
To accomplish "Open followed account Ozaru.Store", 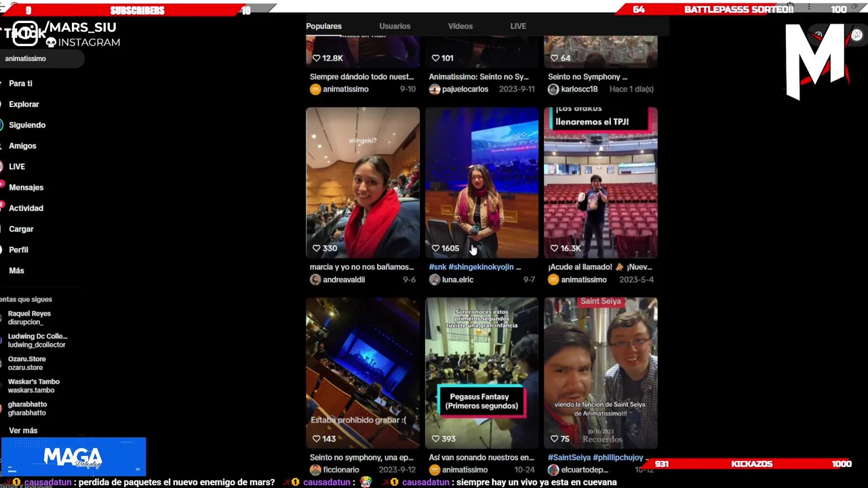I will (27, 363).
